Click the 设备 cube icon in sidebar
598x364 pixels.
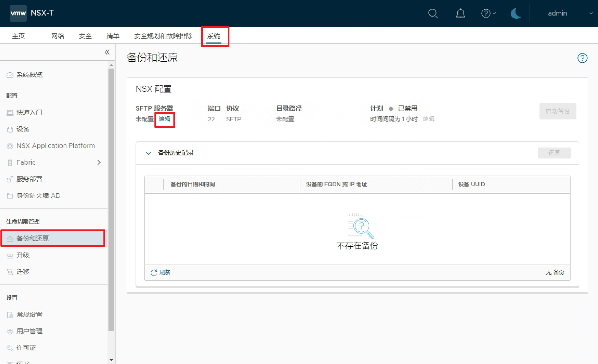click(10, 129)
